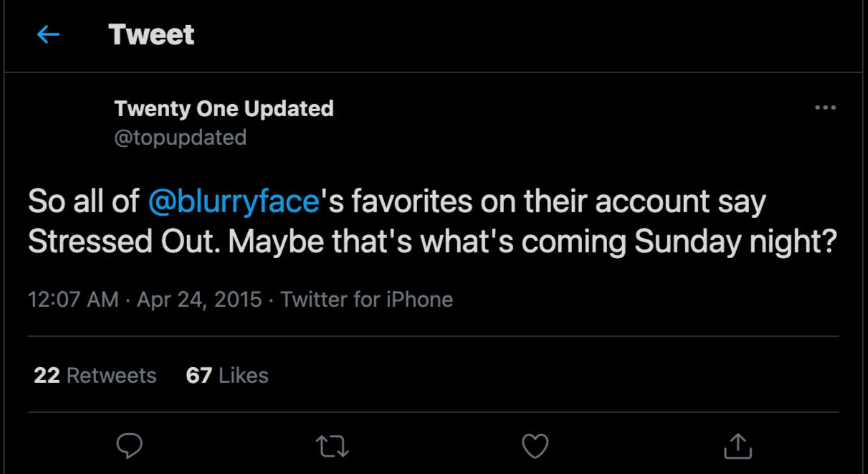This screenshot has width=868, height=474.
Task: Click the @topupdated handle
Action: click(180, 137)
